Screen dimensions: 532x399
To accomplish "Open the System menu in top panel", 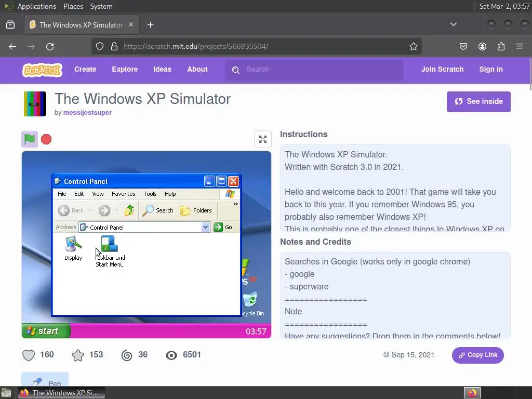I will [101, 6].
